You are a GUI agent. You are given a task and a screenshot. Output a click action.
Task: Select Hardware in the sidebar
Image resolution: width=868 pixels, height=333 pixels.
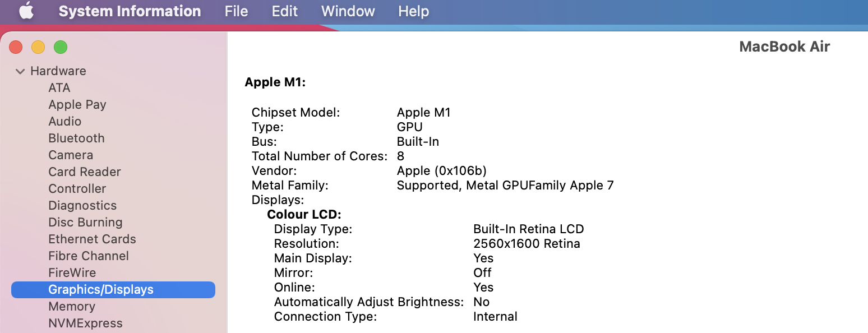58,71
